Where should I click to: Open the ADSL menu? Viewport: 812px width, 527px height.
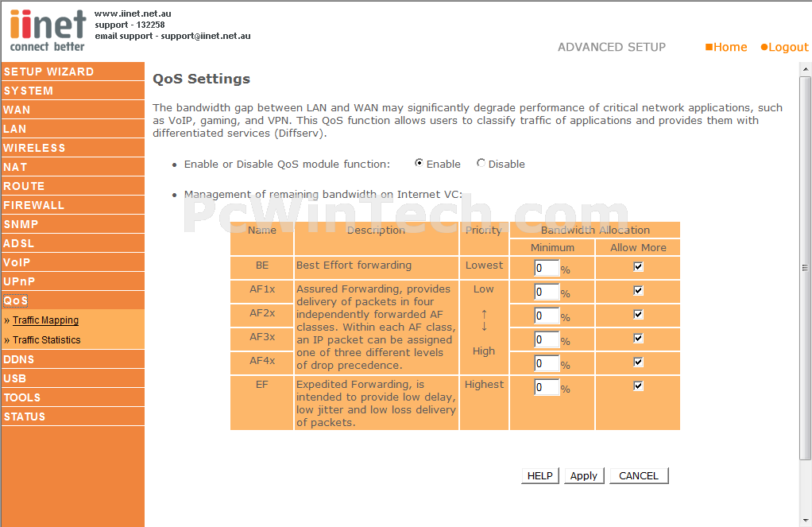pyautogui.click(x=72, y=243)
